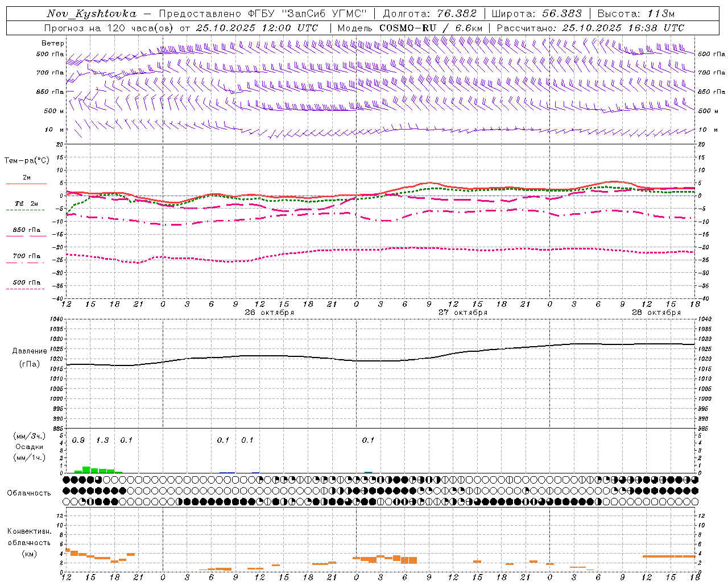
Task: Click '700 гПа' in the temperature legend
Action: (x=27, y=256)
